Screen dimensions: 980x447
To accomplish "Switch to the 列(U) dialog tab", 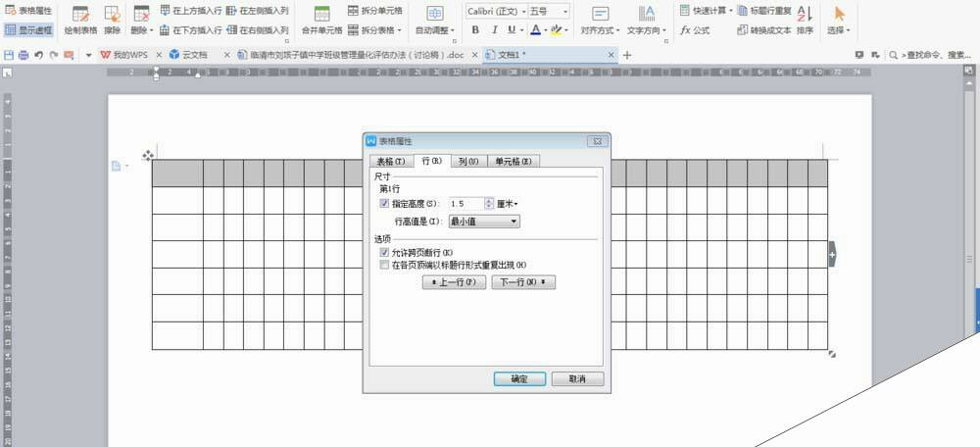I will point(468,162).
